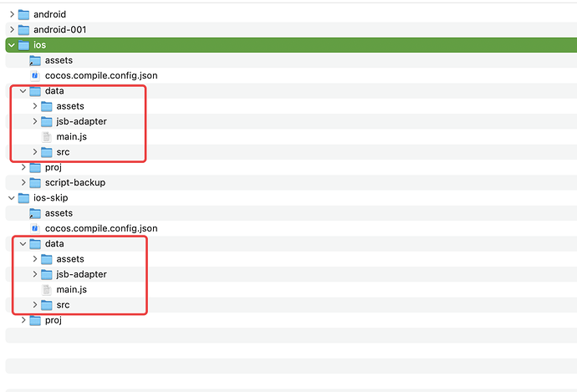Click jsb-adapter folder icon in ios-skip data

click(x=46, y=275)
